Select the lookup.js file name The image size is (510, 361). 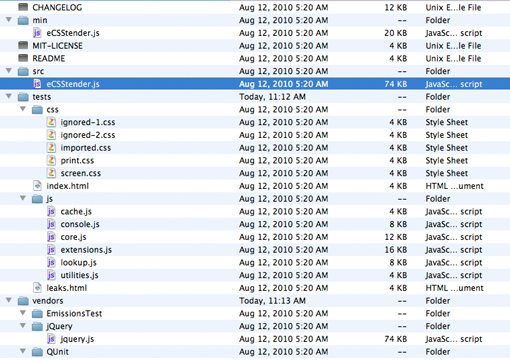[x=78, y=263]
